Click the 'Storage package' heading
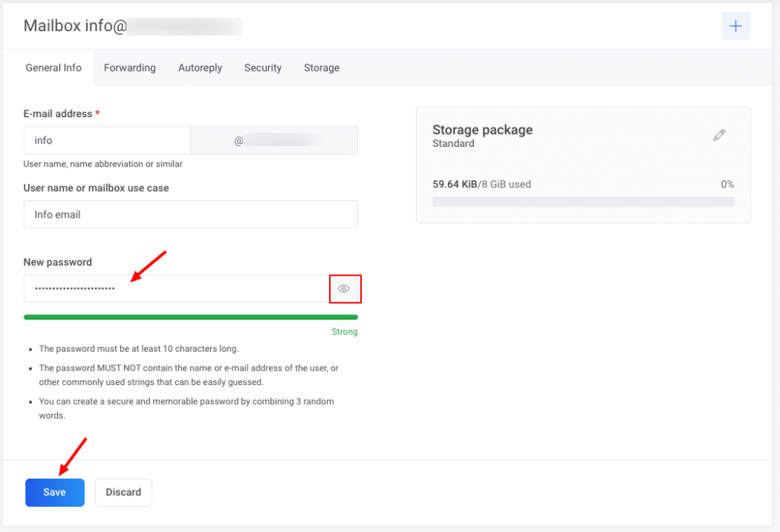 coord(482,129)
